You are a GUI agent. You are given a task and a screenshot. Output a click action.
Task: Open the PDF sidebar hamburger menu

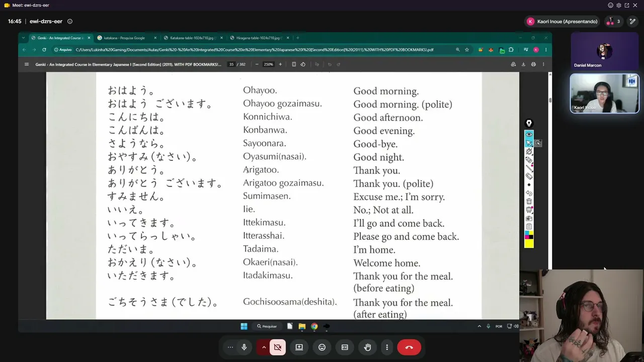27,64
